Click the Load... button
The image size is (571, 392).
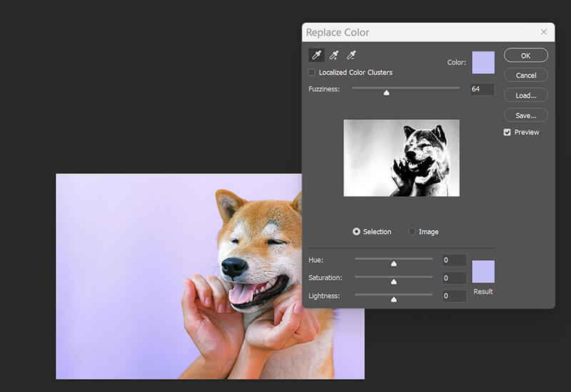526,96
